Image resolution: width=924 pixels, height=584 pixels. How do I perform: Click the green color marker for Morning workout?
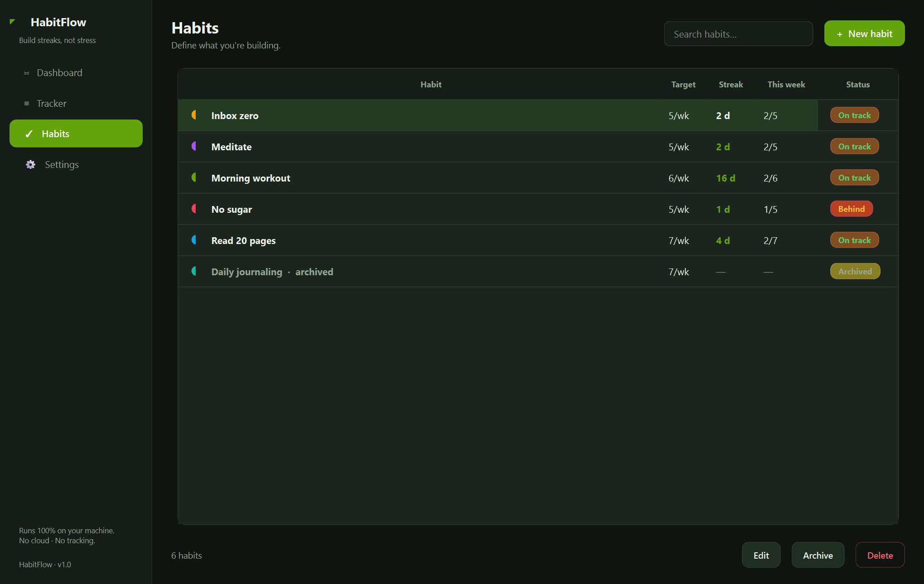(x=194, y=177)
